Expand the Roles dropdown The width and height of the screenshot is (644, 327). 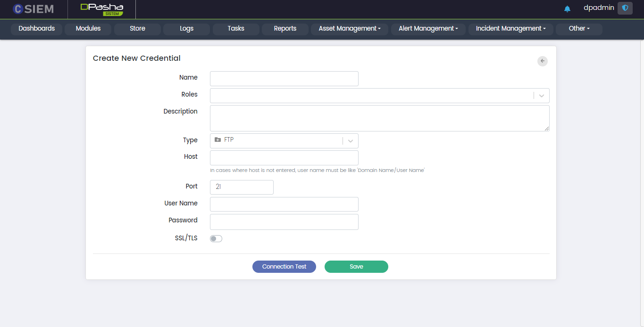click(542, 96)
